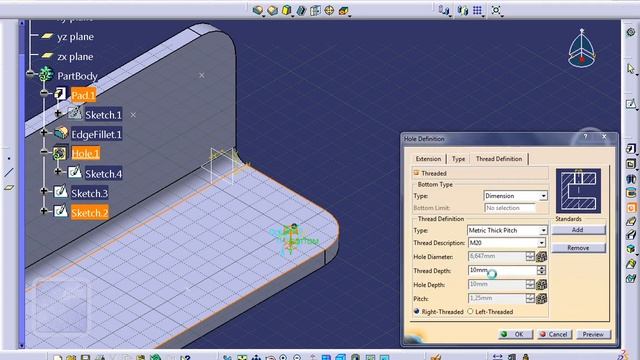
Task: Click the Remove standards button
Action: (x=578, y=248)
